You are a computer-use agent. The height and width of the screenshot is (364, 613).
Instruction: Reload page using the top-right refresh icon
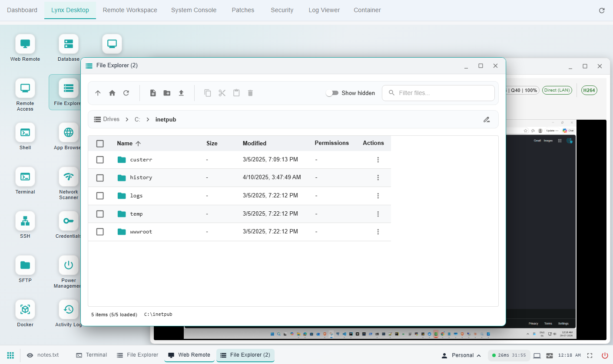(602, 10)
